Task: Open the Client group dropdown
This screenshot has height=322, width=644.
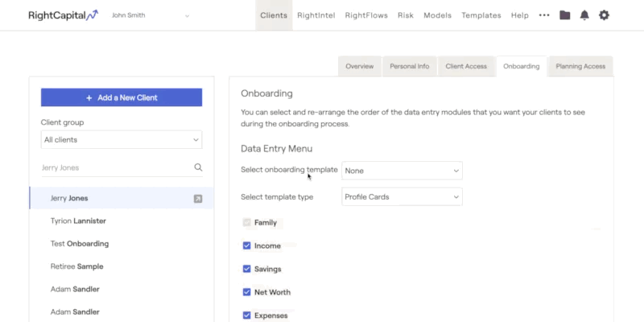Action: [x=122, y=139]
